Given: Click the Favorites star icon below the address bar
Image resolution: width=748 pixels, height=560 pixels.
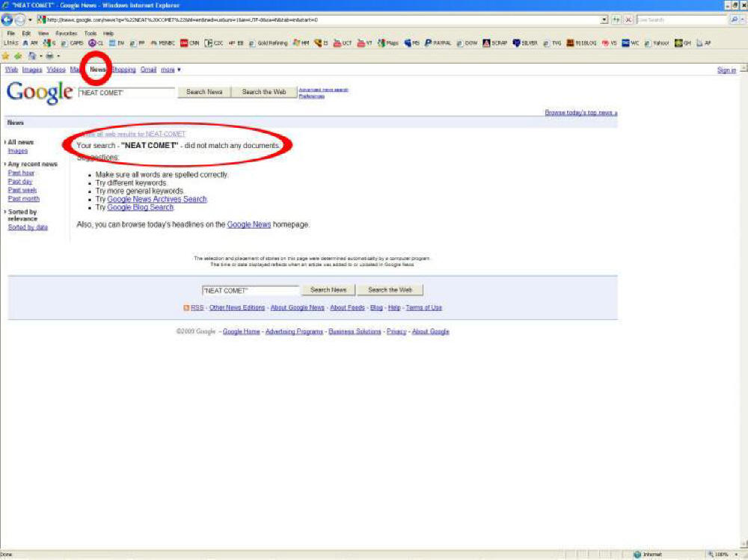Looking at the screenshot, I should coord(5,54).
